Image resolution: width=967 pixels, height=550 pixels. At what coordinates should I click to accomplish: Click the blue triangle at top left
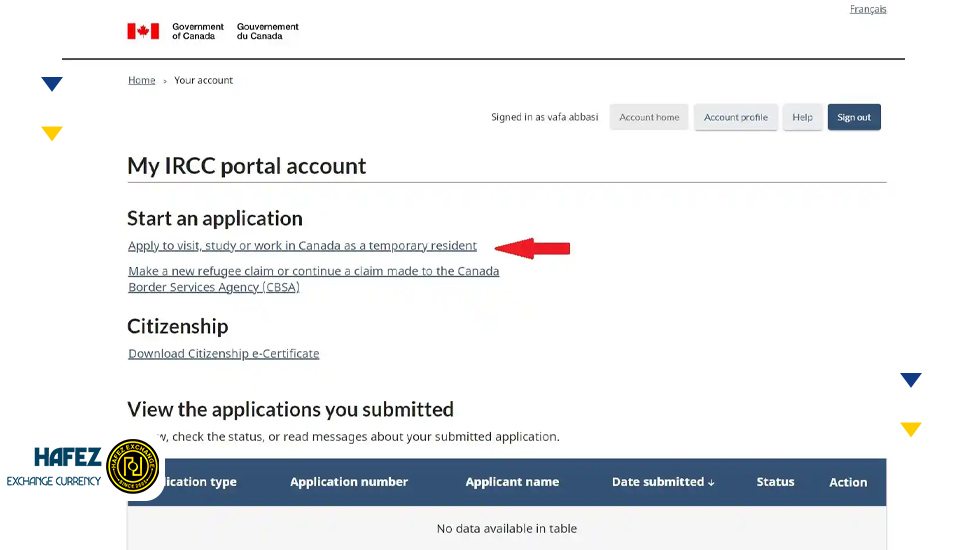click(52, 84)
